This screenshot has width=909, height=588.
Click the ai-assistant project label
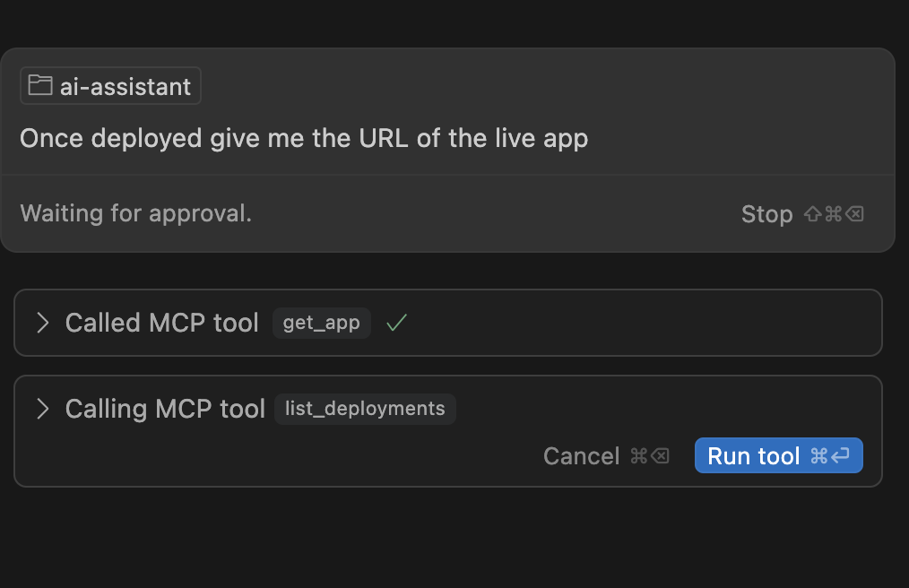coord(126,86)
